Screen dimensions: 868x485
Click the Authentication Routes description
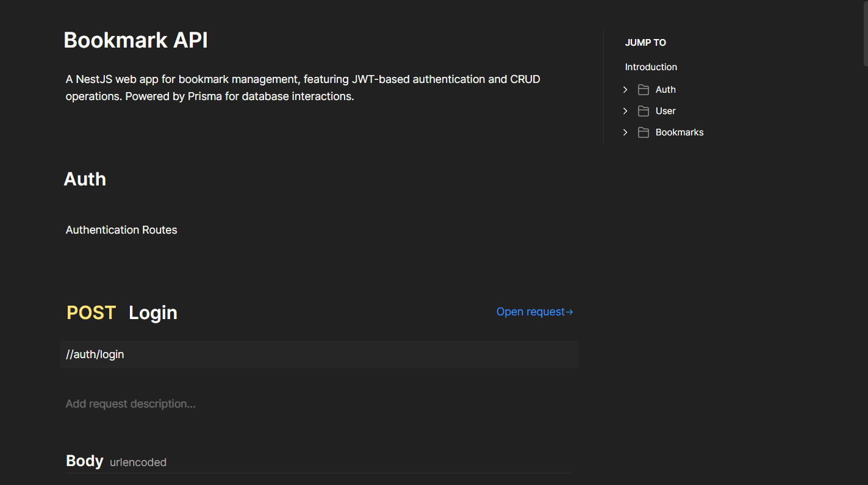tap(121, 230)
